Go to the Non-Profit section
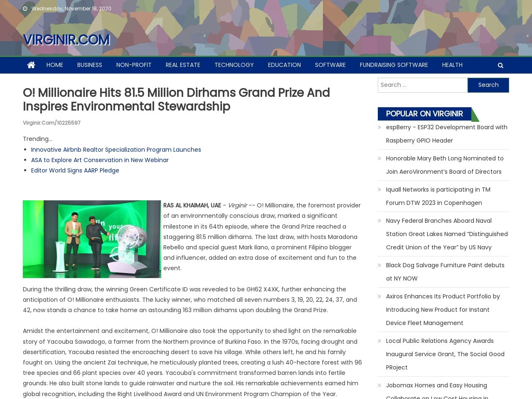Viewport: 532px width, 399px height. tap(134, 65)
